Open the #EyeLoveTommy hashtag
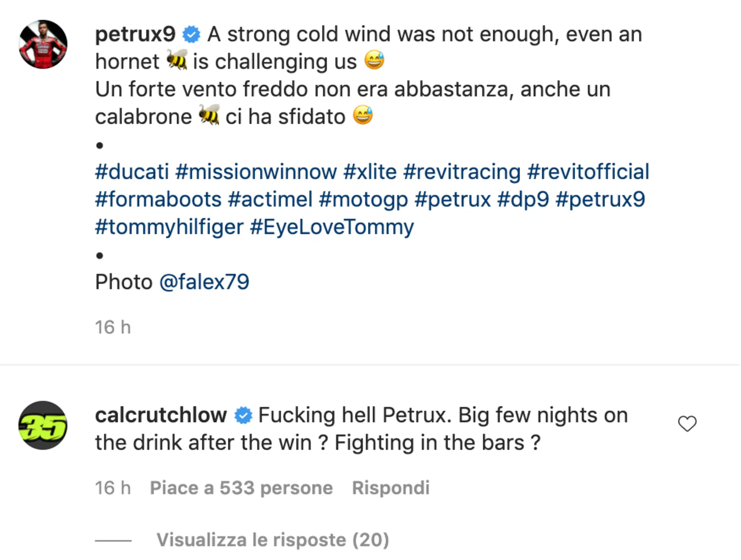 (x=332, y=227)
